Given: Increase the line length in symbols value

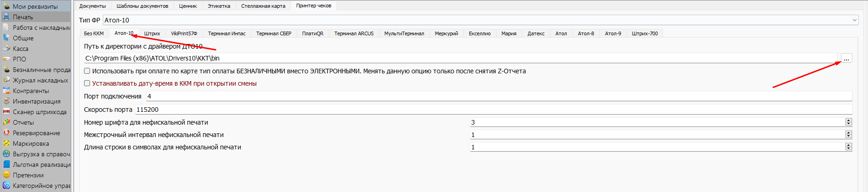Looking at the screenshot, I should pyautogui.click(x=848, y=145).
